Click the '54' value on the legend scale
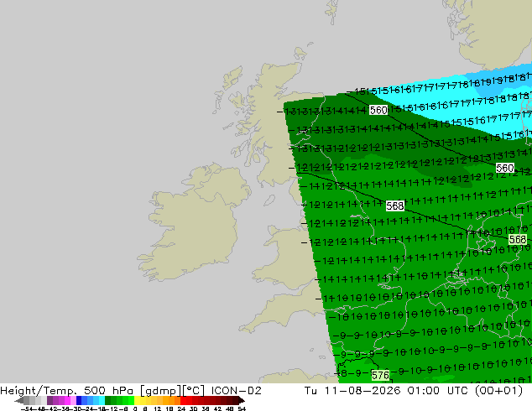 (x=242, y=408)
